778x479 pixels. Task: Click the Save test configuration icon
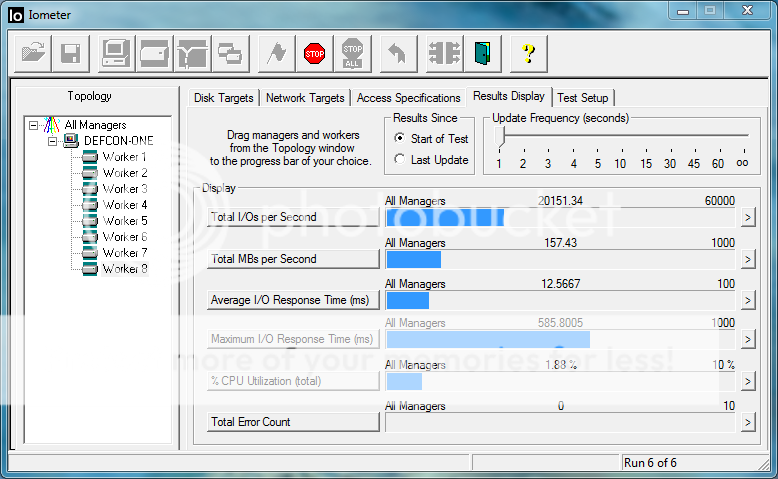[x=71, y=54]
